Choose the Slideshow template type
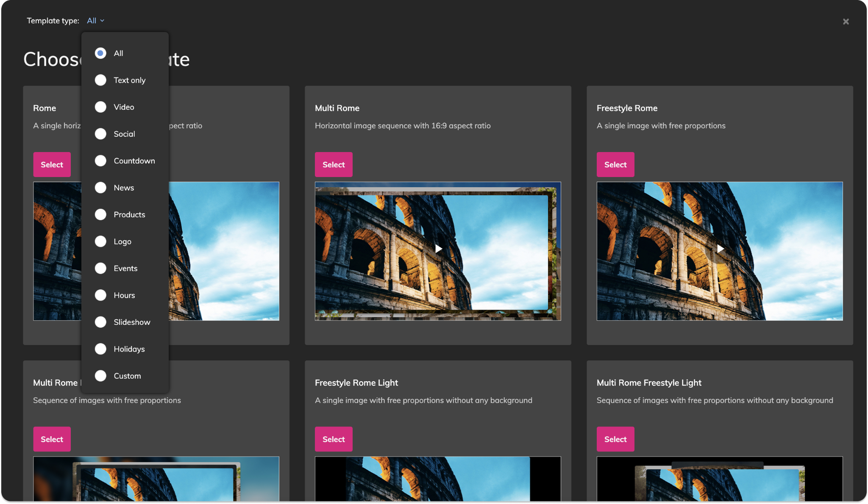The image size is (868, 504). click(100, 322)
